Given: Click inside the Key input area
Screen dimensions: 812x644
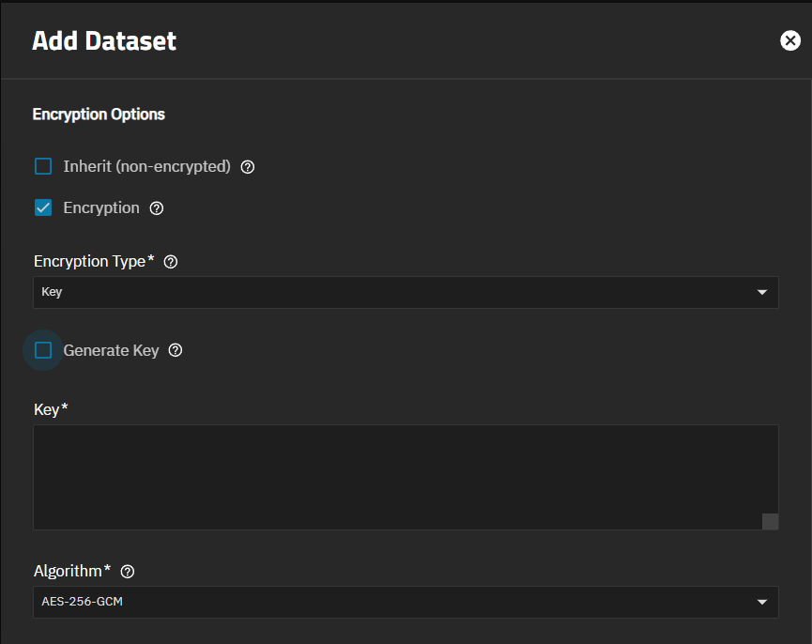Looking at the screenshot, I should (x=406, y=474).
